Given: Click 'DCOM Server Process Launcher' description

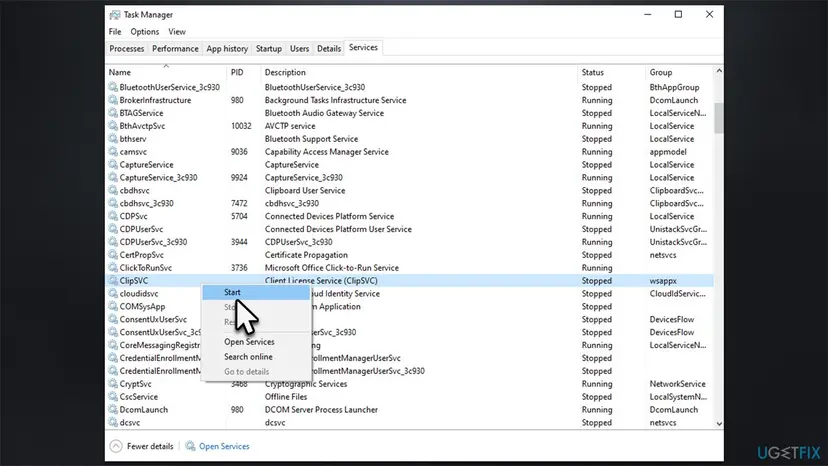Looking at the screenshot, I should tap(321, 409).
